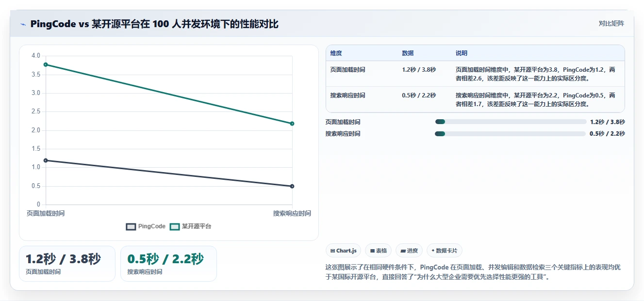Screen dimensions: 644x301
Task: Click the 页面加载时间 progress bar
Action: click(x=511, y=122)
